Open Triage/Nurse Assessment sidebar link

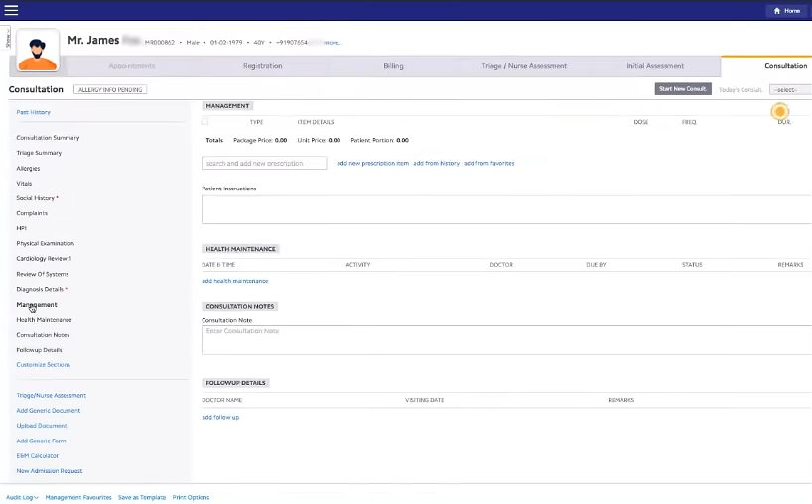(52, 395)
